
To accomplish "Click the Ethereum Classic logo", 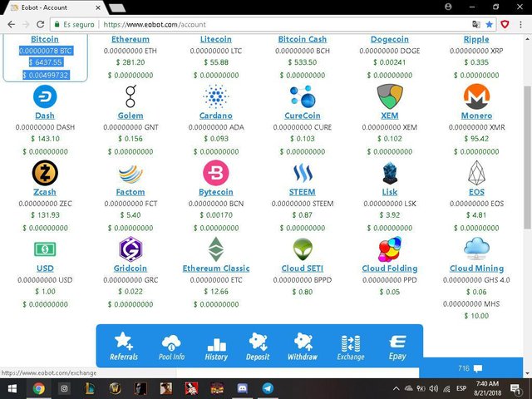I will [x=216, y=249].
